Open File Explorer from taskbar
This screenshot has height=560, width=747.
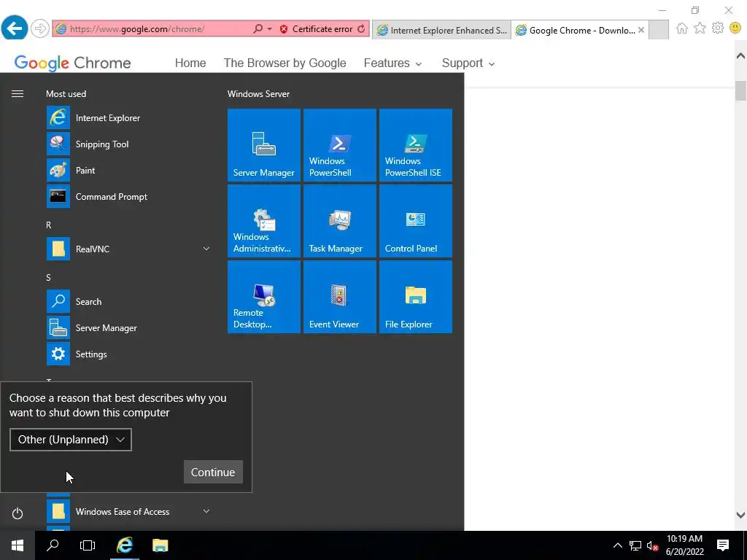pos(160,545)
